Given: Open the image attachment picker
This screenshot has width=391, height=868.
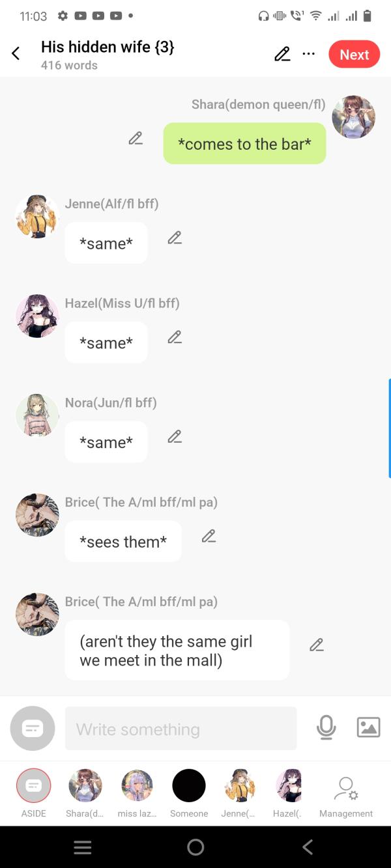Looking at the screenshot, I should [x=368, y=727].
